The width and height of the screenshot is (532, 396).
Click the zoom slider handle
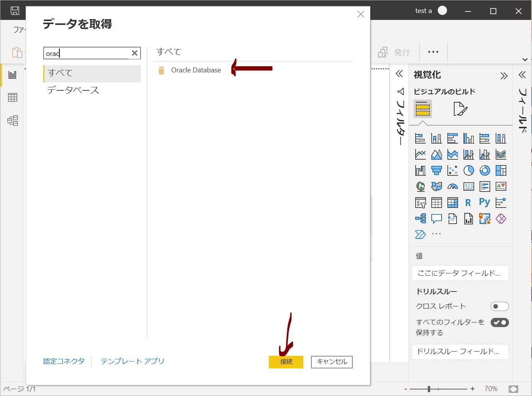point(429,389)
